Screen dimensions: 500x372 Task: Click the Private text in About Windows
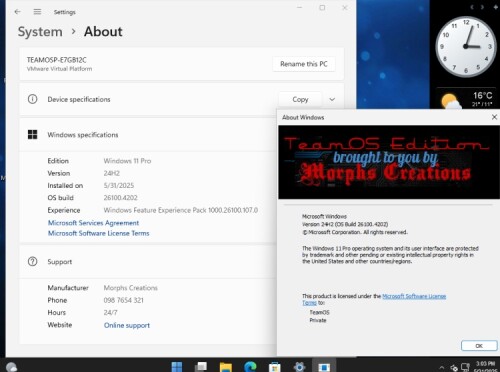[318, 320]
